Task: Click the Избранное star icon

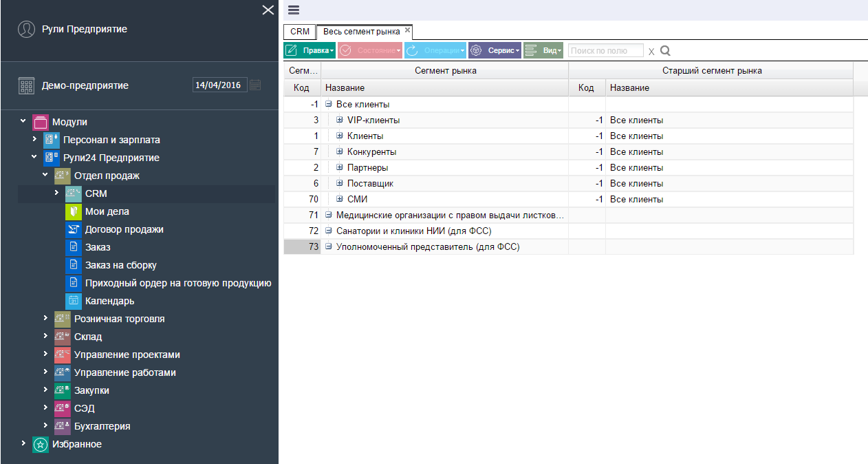Action: tap(41, 444)
